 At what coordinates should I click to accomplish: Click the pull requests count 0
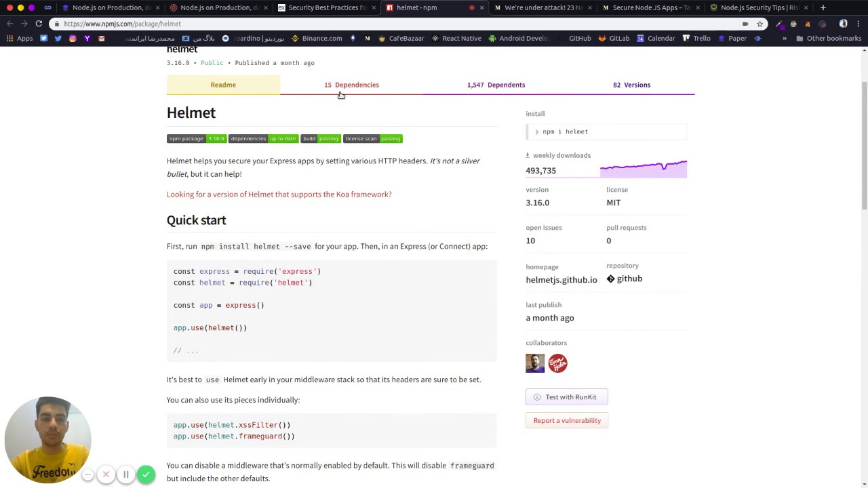(608, 241)
